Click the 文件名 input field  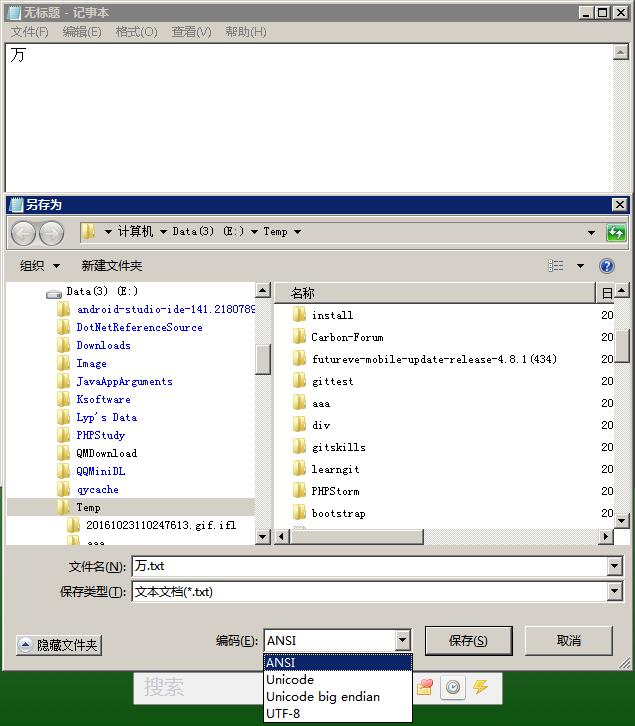pyautogui.click(x=370, y=566)
